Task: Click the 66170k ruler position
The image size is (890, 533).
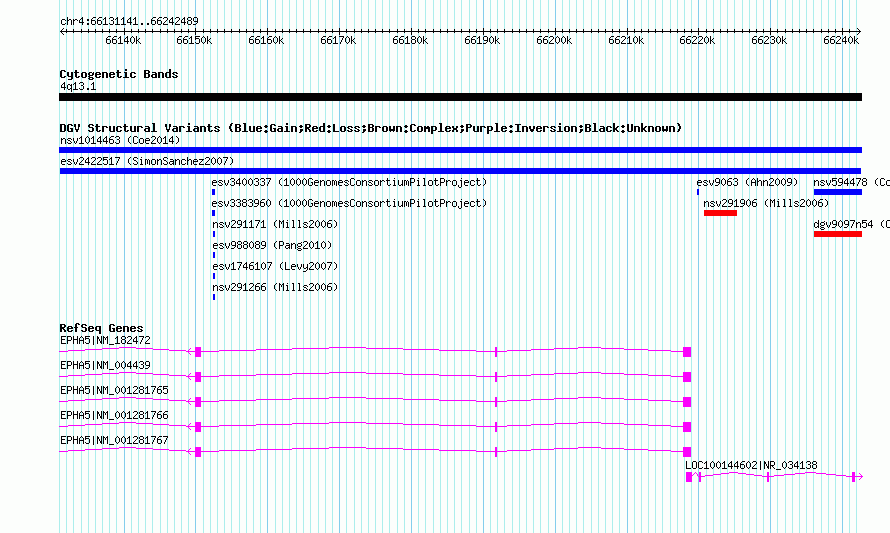Action: point(338,40)
